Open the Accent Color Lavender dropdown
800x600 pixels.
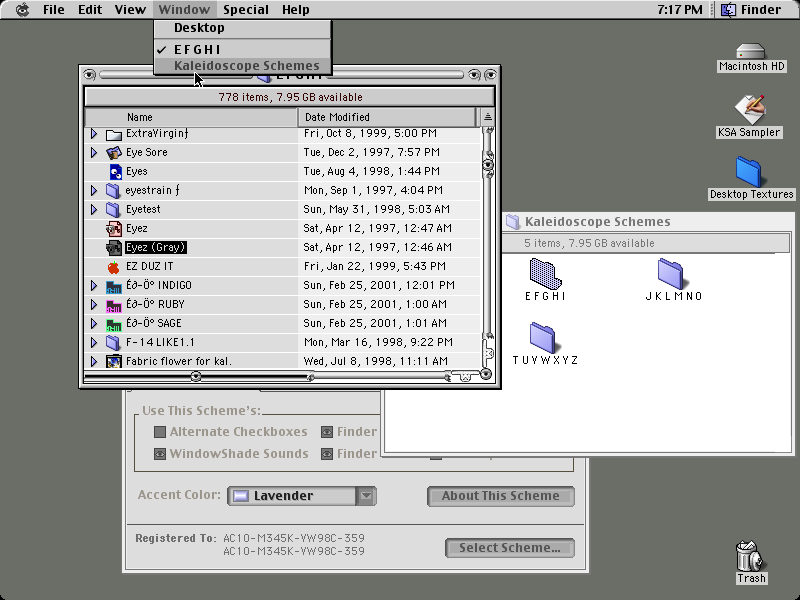[302, 495]
